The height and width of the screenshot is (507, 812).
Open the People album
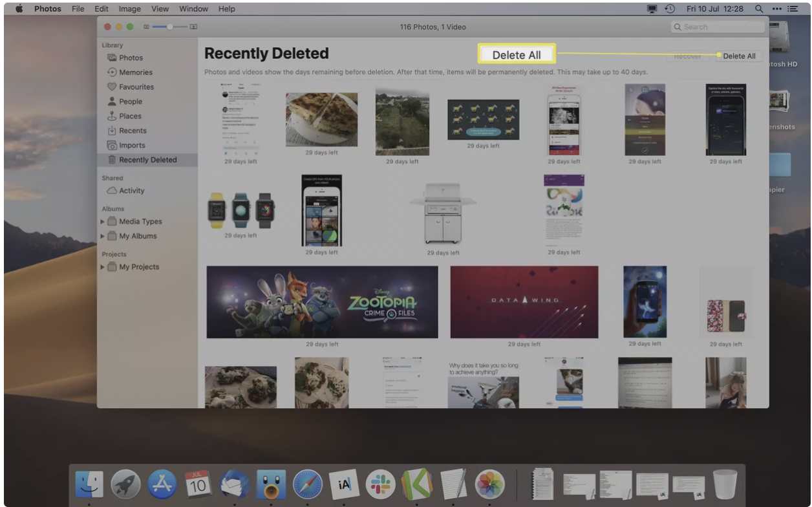pos(130,102)
